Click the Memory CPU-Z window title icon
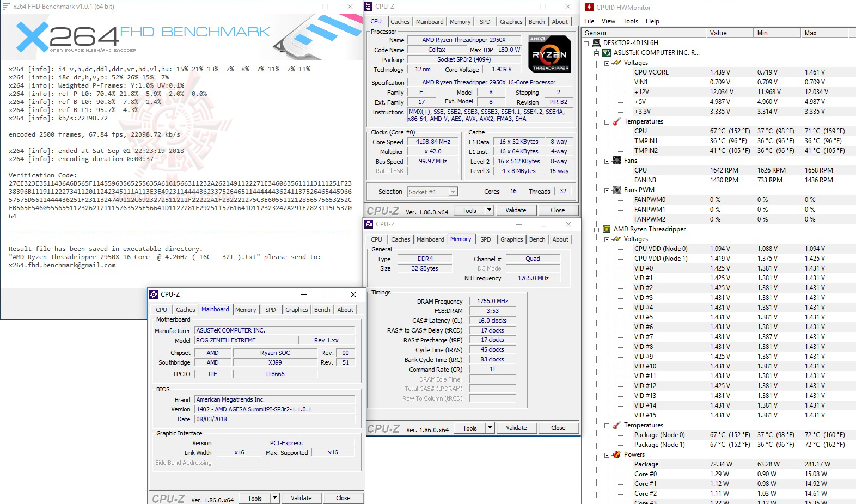 point(369,224)
